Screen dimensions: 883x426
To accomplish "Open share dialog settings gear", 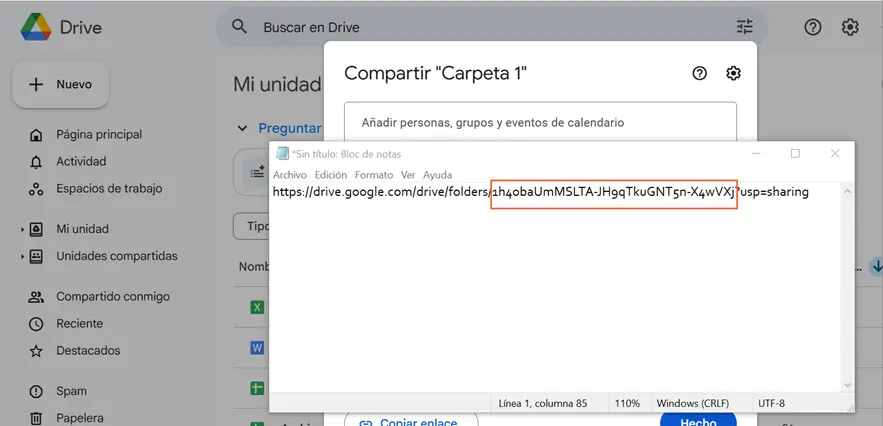I will pos(733,73).
